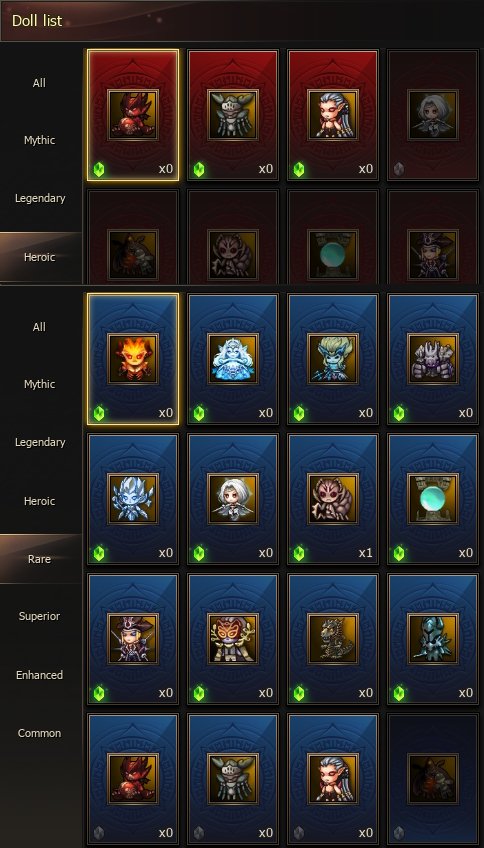Choose the teal armored knight doll
484x848 pixels.
click(433, 639)
